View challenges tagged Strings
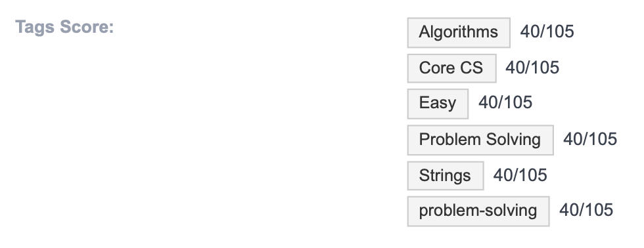Screen dimensions: 644x248 tap(446, 176)
